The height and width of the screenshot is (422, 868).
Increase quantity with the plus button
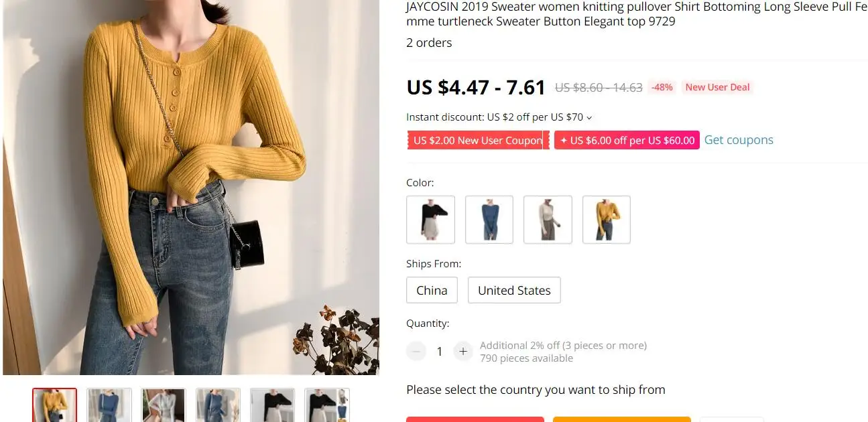(462, 351)
